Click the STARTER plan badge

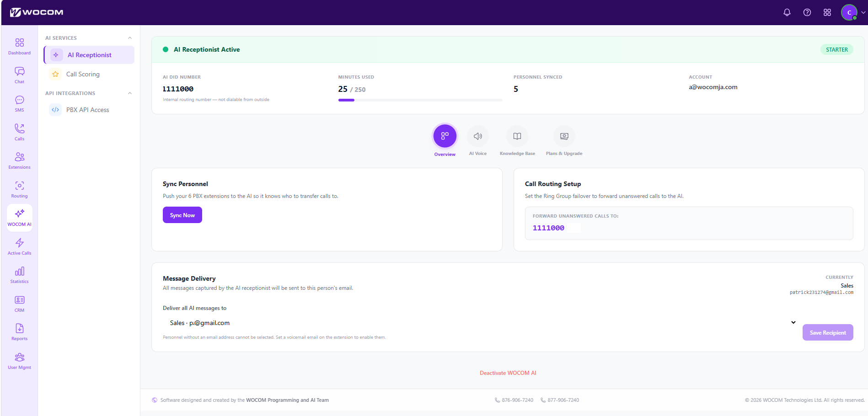[836, 49]
